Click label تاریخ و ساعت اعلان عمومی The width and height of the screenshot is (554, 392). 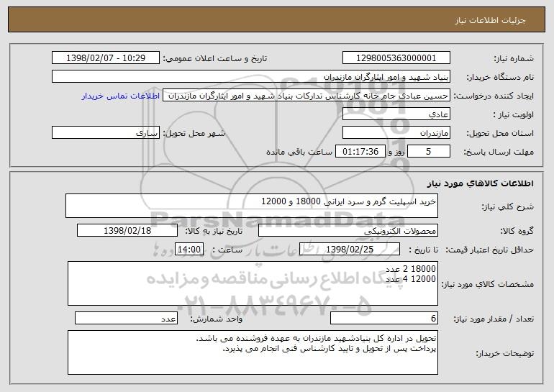[215, 59]
